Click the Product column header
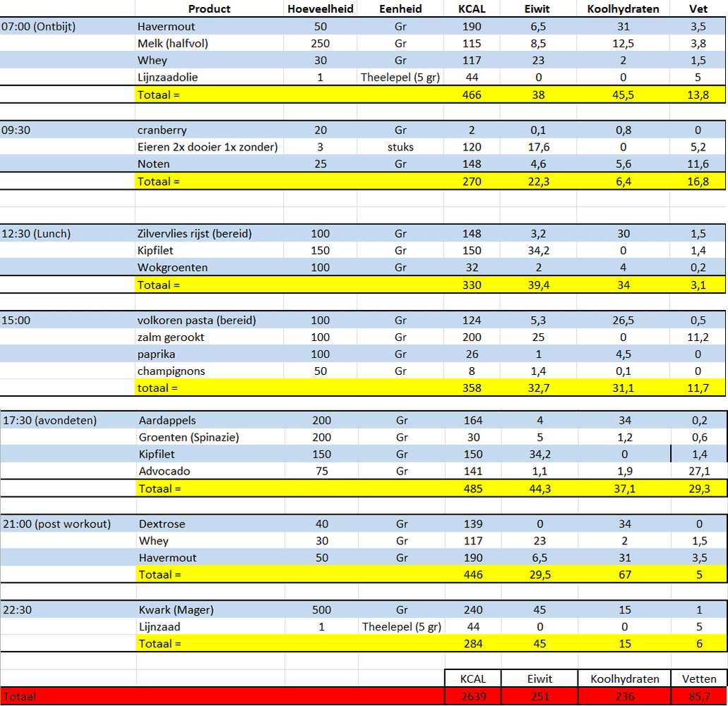 (x=209, y=9)
